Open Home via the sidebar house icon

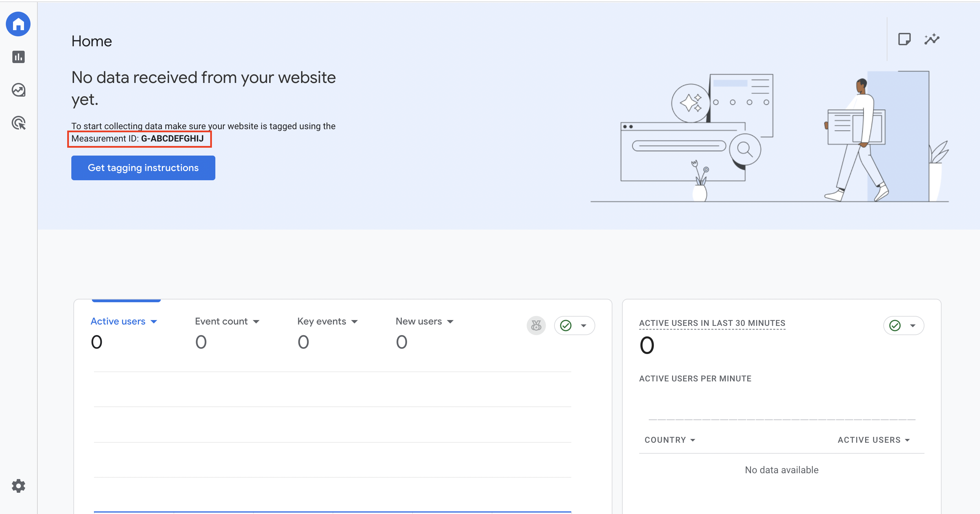point(18,24)
